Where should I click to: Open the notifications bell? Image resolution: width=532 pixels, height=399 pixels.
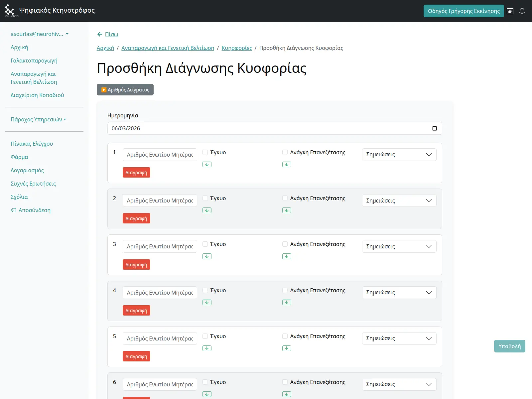coord(522,11)
